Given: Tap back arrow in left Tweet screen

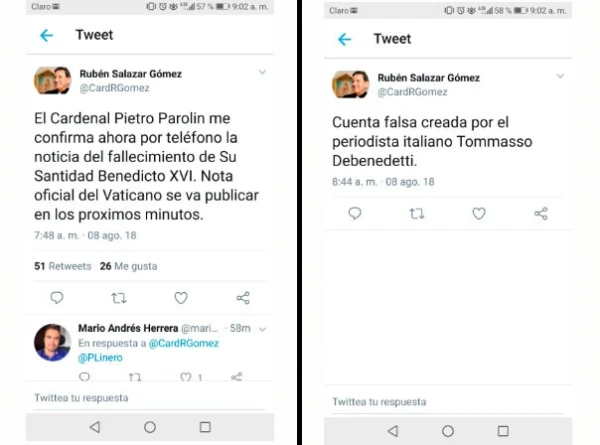Looking at the screenshot, I should [46, 35].
